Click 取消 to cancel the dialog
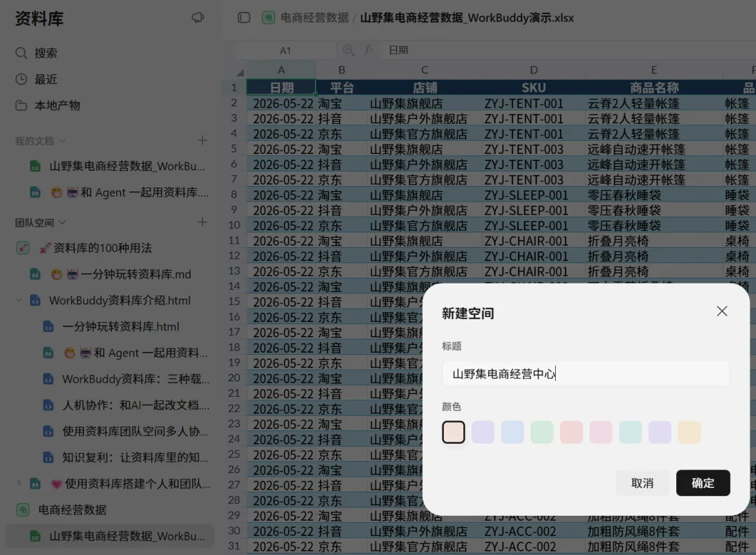This screenshot has width=756, height=555. (642, 483)
